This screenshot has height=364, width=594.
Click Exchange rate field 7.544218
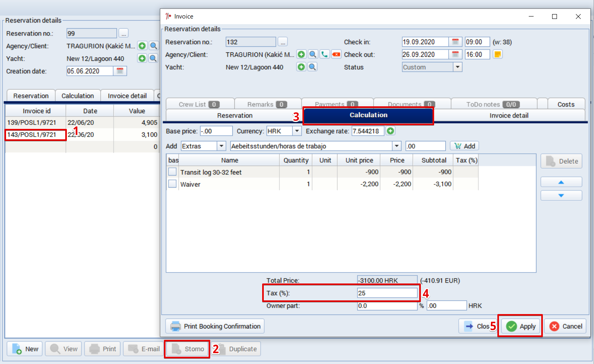[x=368, y=131]
